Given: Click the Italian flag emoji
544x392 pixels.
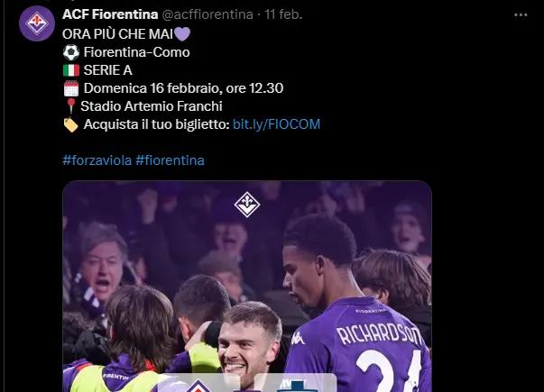Looking at the screenshot, I should (x=71, y=70).
